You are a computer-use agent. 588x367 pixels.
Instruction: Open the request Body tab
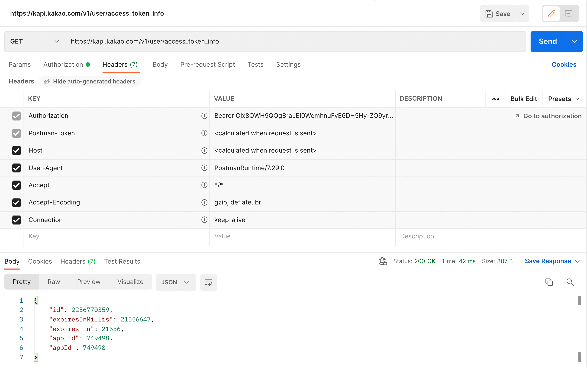pyautogui.click(x=160, y=64)
